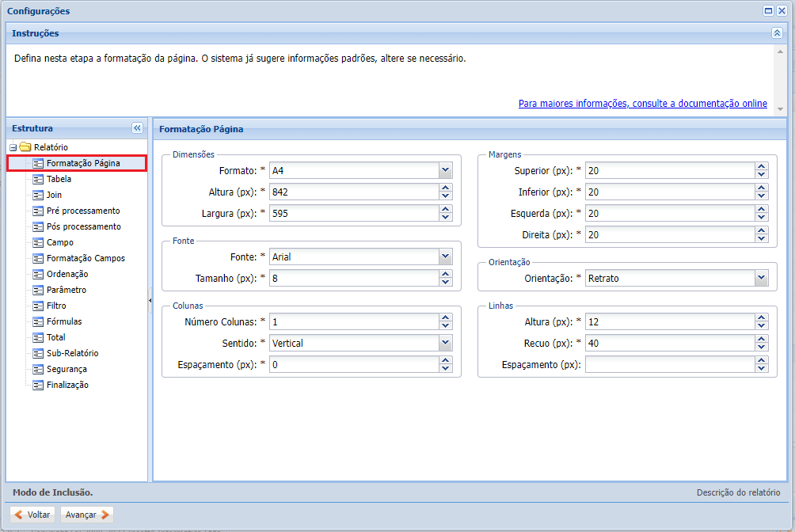795x532 pixels.
Task: Open the Fonte dropdown list
Action: 445,256
